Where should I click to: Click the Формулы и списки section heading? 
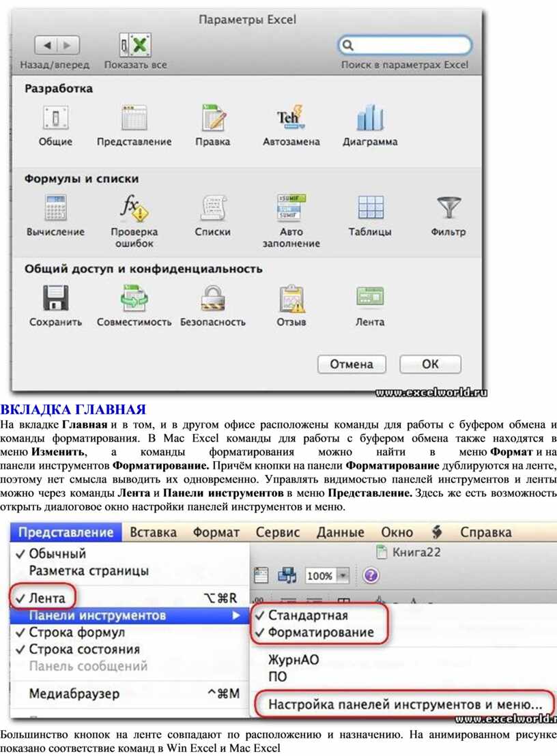point(81,179)
